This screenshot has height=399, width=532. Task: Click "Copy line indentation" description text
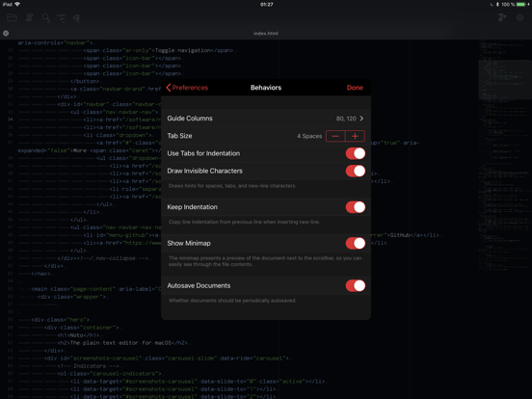tap(244, 222)
